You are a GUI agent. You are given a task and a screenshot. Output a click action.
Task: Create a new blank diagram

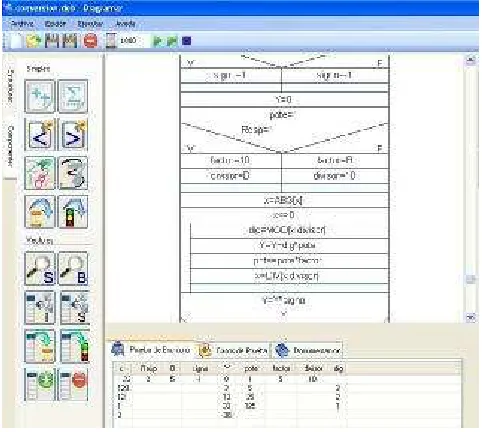click(16, 41)
